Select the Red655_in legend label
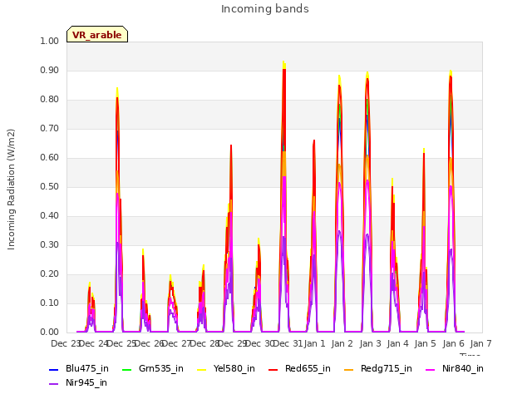 tap(308, 369)
